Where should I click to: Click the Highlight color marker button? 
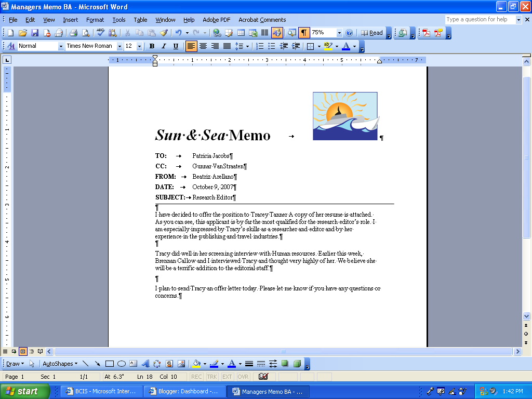[328, 46]
